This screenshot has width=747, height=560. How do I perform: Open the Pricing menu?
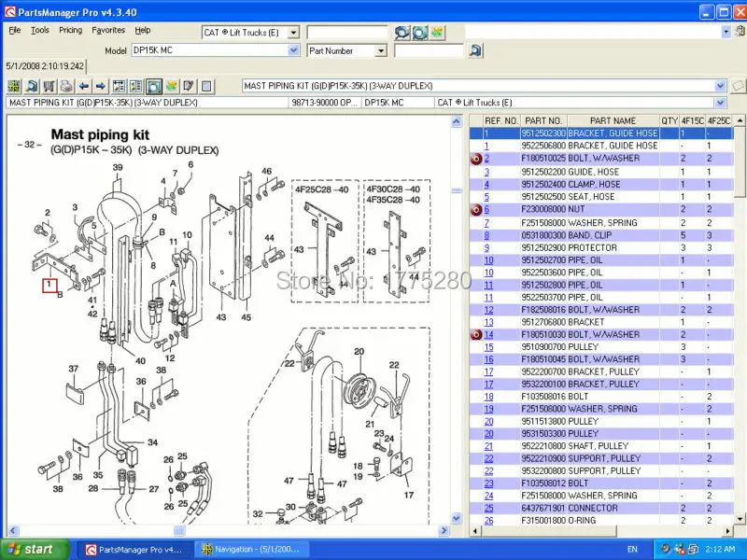[x=71, y=30]
